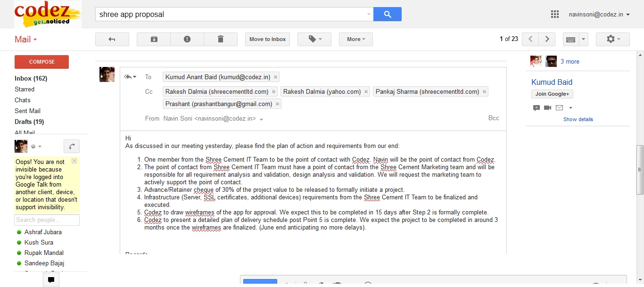644x287 pixels.
Task: Expand search options arrow in search box
Action: coord(369,14)
